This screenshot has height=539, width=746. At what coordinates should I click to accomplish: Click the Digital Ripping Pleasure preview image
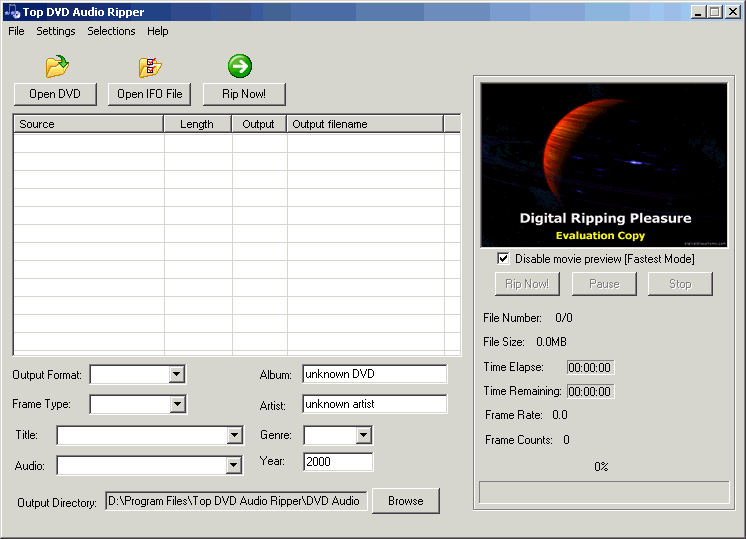pyautogui.click(x=604, y=165)
